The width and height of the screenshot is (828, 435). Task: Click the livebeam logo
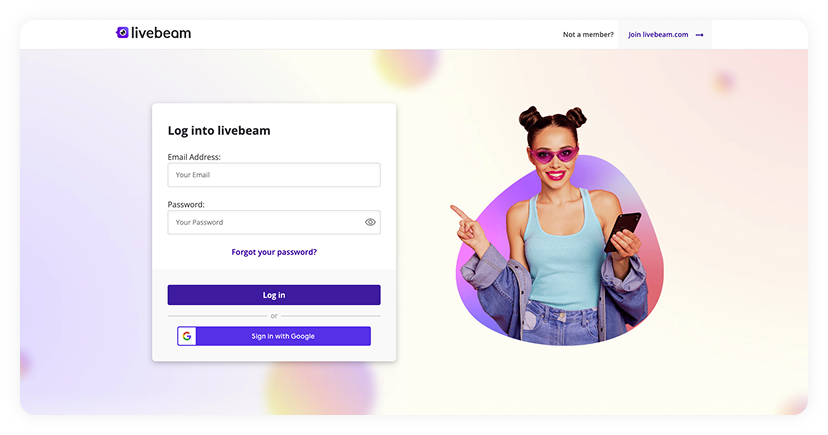153,33
